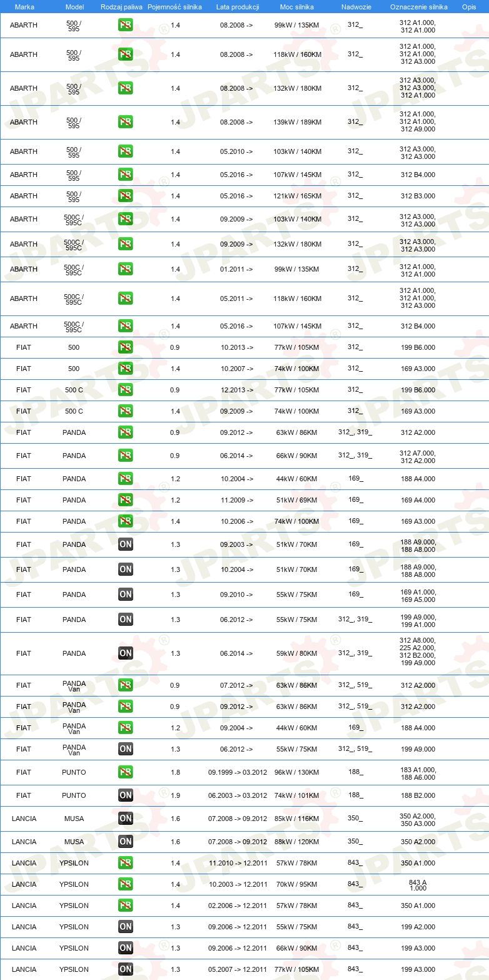Click production date 11.2009 ->
Image resolution: width=489 pixels, height=980 pixels.
point(236,500)
